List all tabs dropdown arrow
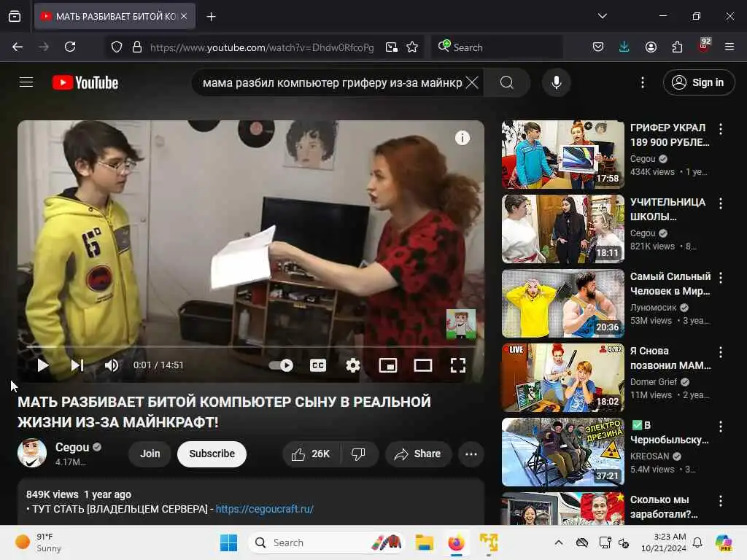747x560 pixels. 602,16
